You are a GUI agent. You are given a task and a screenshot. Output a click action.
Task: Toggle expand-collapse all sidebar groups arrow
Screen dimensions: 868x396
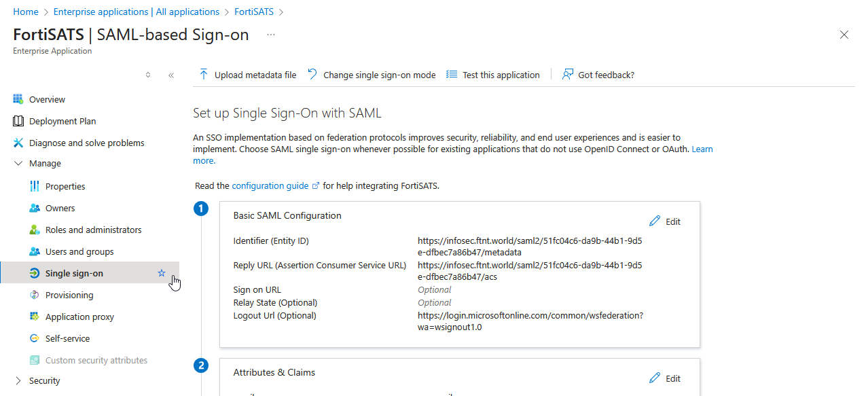pyautogui.click(x=148, y=75)
